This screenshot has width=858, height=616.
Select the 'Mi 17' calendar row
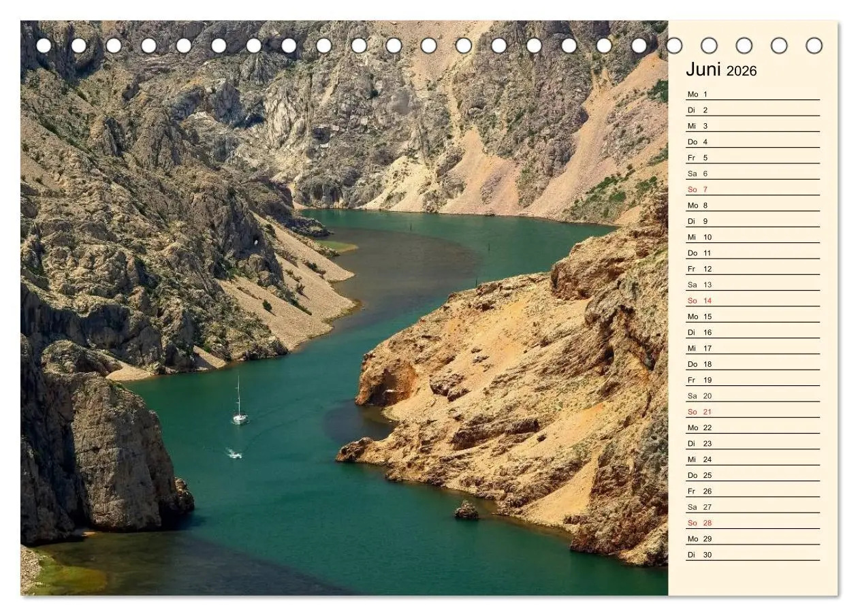(752, 348)
